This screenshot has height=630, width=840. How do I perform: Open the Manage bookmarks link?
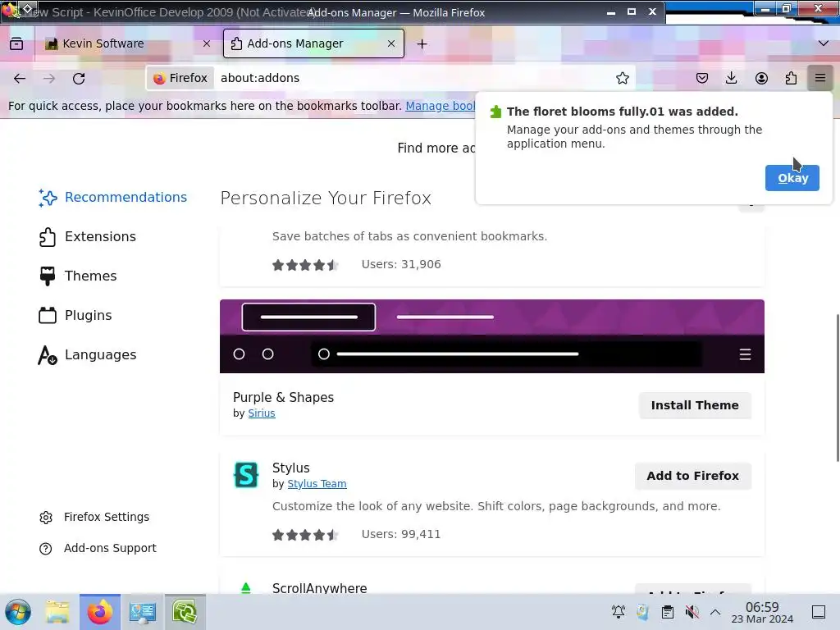click(x=441, y=106)
